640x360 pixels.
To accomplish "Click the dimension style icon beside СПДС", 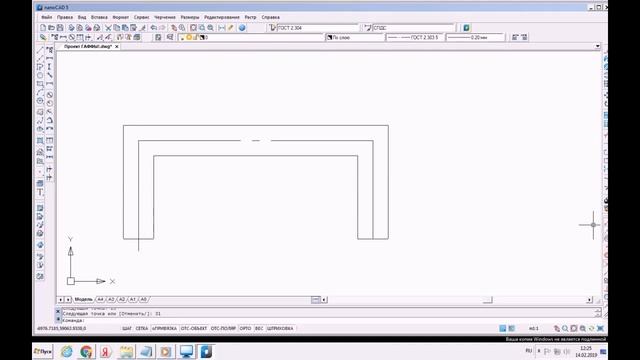I will pyautogui.click(x=368, y=28).
